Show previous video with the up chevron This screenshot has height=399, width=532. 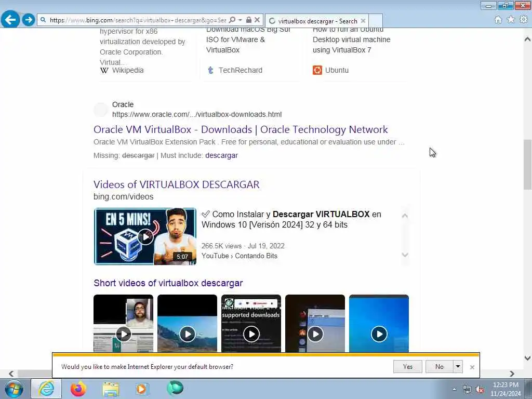(405, 216)
